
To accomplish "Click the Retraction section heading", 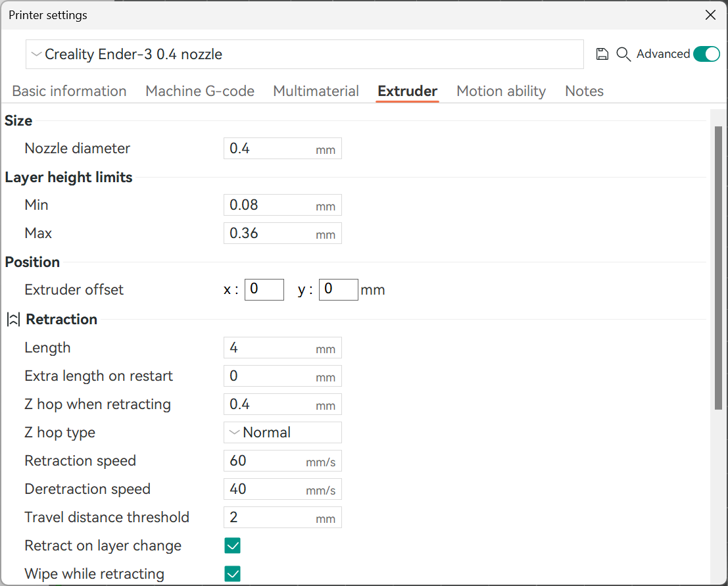I will [61, 320].
